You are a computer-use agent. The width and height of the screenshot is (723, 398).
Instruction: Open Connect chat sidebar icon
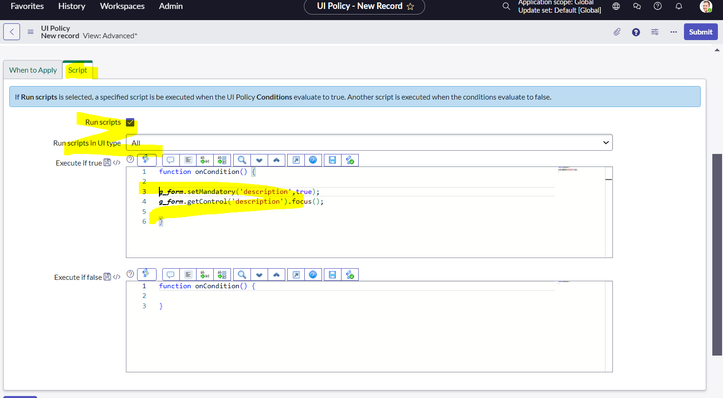point(637,6)
